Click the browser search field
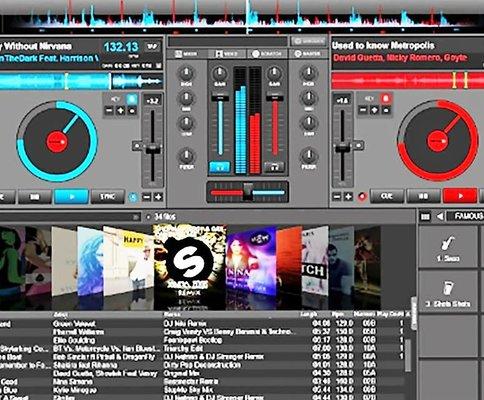484x400 pixels. point(69,217)
